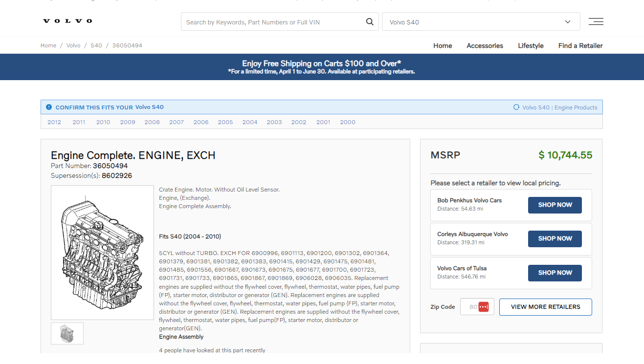Open the Volvo S40 vehicle dropdown
This screenshot has width=644, height=364.
click(x=481, y=22)
